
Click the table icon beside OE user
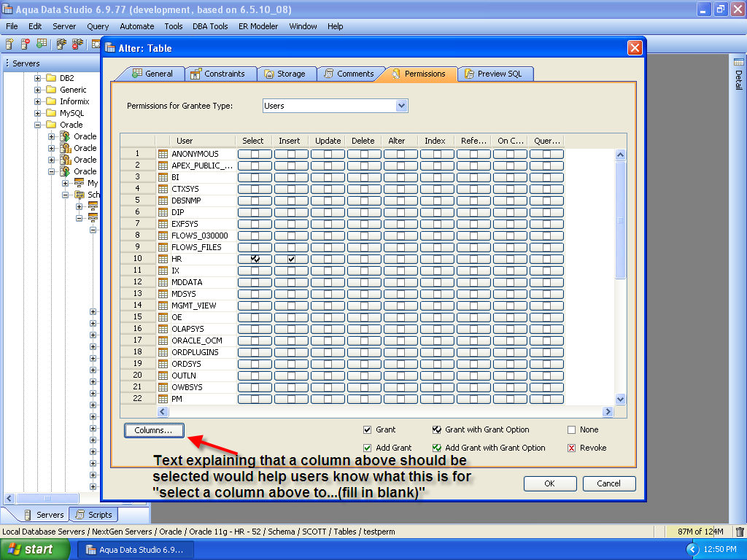163,317
